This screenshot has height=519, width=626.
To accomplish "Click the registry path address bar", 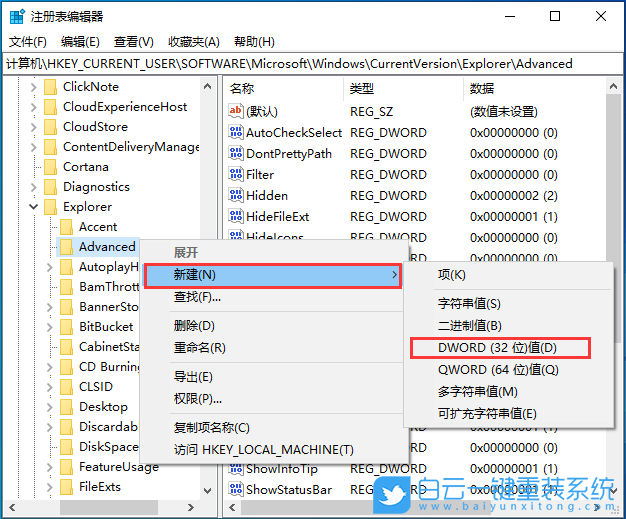I will pyautogui.click(x=313, y=64).
